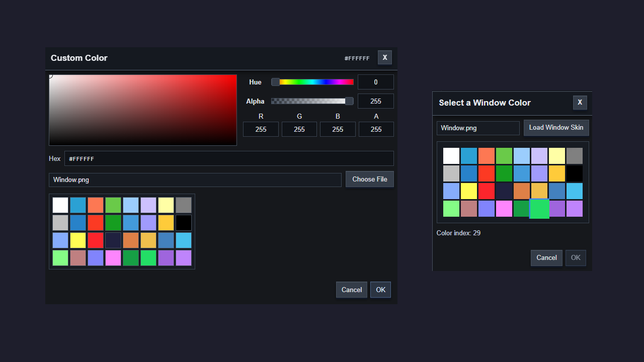Pick white swatch in Custom Color palette
The image size is (644, 362).
(x=60, y=205)
